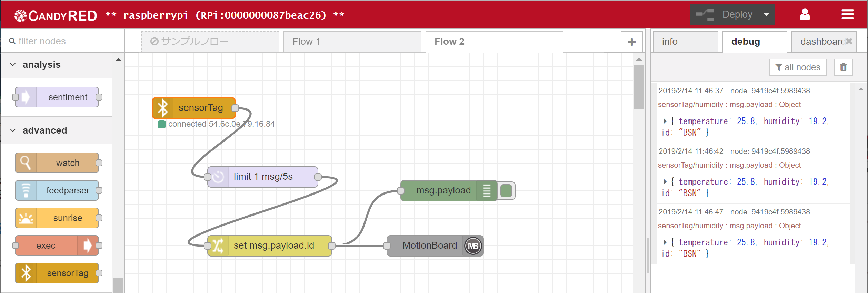Clear debug log with trash icon
The width and height of the screenshot is (868, 293).
tap(843, 67)
